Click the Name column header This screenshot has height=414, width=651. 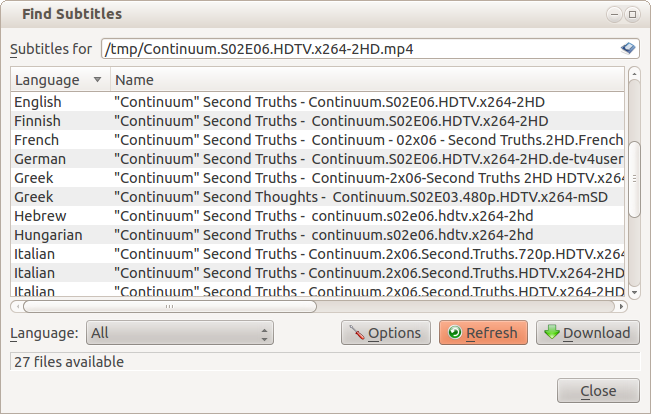(x=368, y=79)
